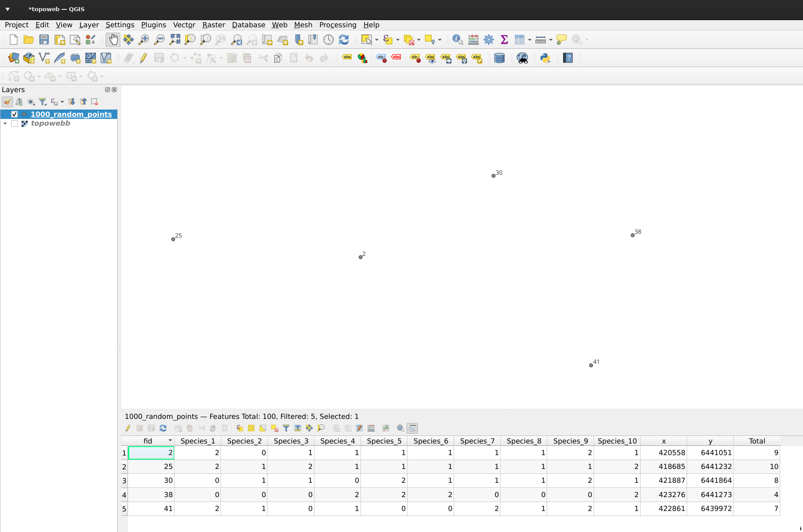
Task: Click the Temporal Controller clock icon
Action: coord(328,40)
